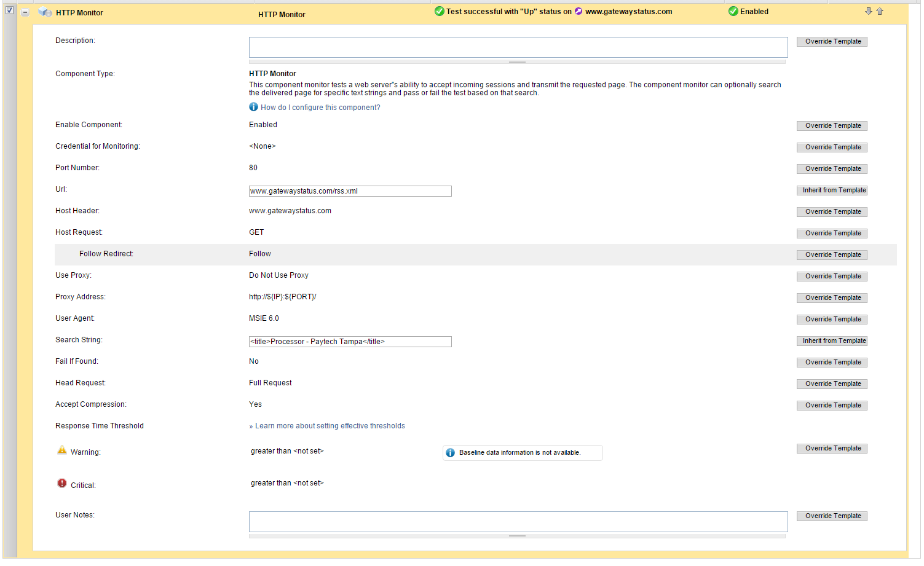
Task: Click the Search String input field
Action: 350,342
